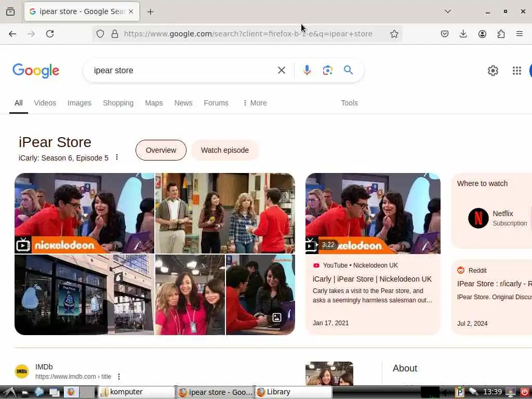Open Firefox downloads panel
Image resolution: width=532 pixels, height=399 pixels.
point(463,34)
